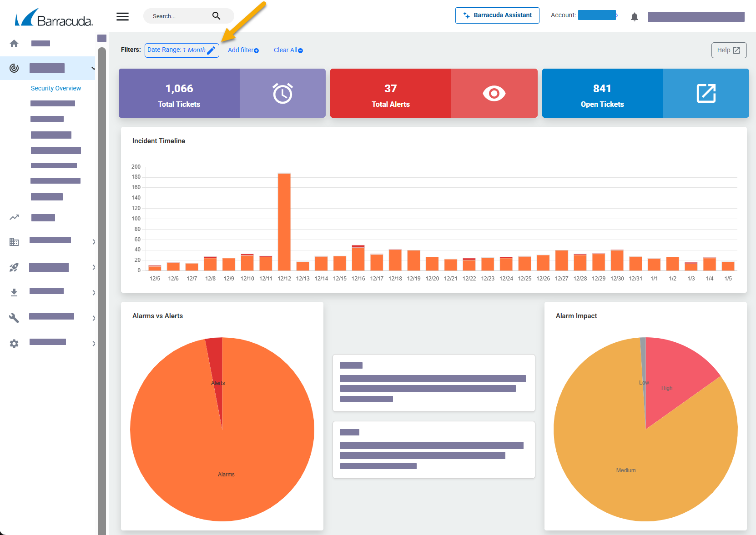
Task: Click the trending line chart sidebar icon
Action: [x=14, y=217]
